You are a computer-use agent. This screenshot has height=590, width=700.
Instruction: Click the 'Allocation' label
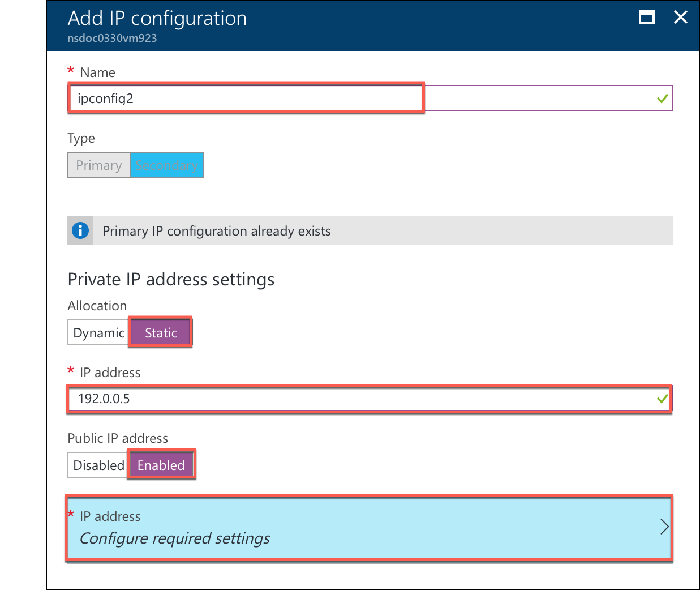pos(97,306)
